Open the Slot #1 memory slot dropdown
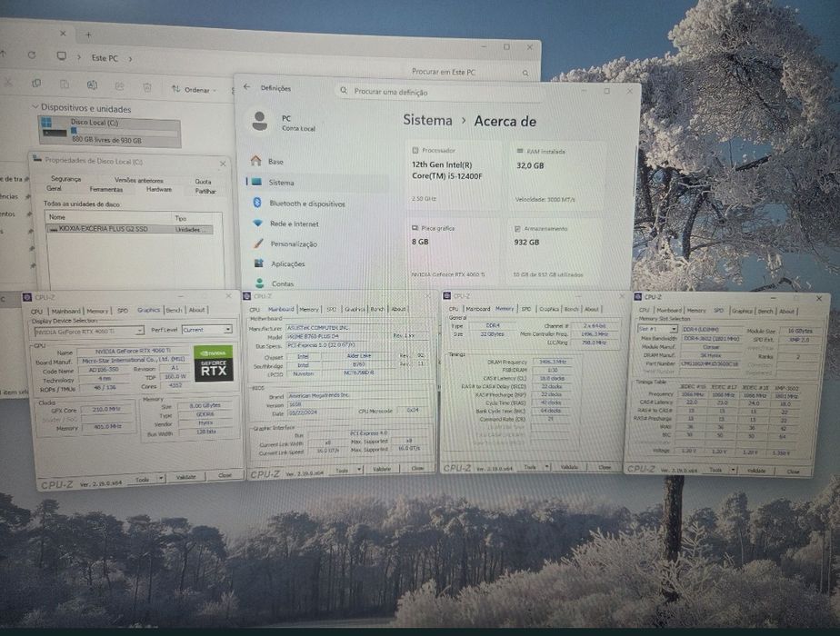 pos(658,329)
